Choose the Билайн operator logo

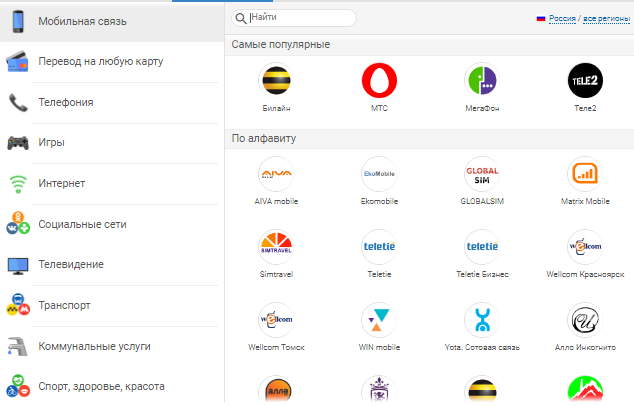coord(276,80)
